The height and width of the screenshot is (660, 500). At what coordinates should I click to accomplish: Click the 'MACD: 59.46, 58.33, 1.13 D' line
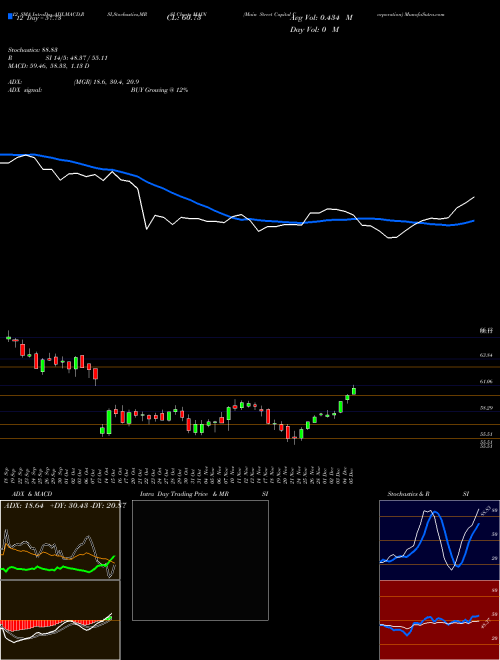(48, 66)
